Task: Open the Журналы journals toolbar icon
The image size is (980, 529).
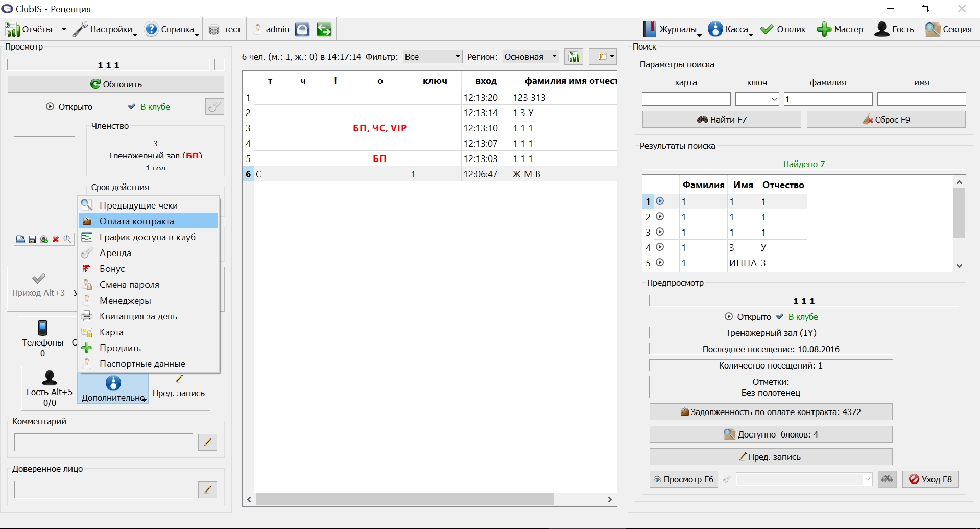Action: click(x=649, y=29)
